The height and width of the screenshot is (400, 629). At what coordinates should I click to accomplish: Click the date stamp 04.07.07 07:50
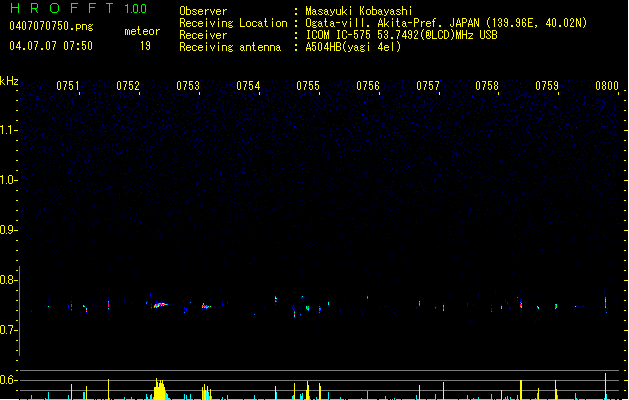pos(51,46)
